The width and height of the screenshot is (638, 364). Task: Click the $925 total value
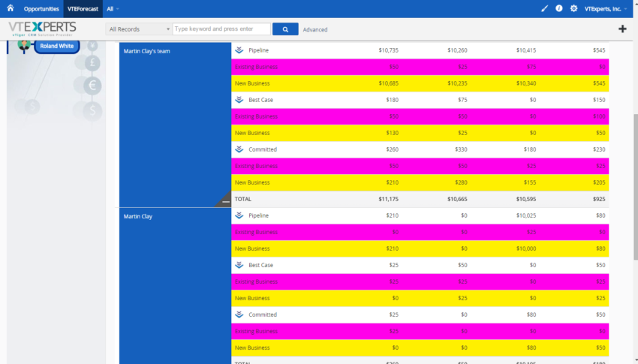point(599,200)
